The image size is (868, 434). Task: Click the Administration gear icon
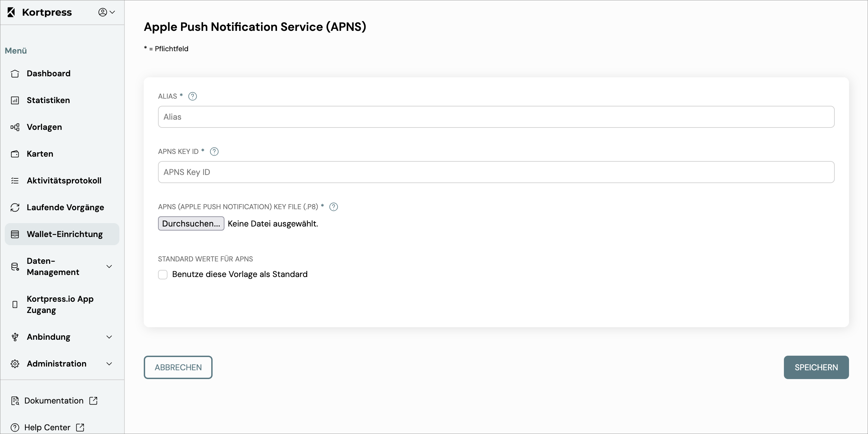point(15,364)
